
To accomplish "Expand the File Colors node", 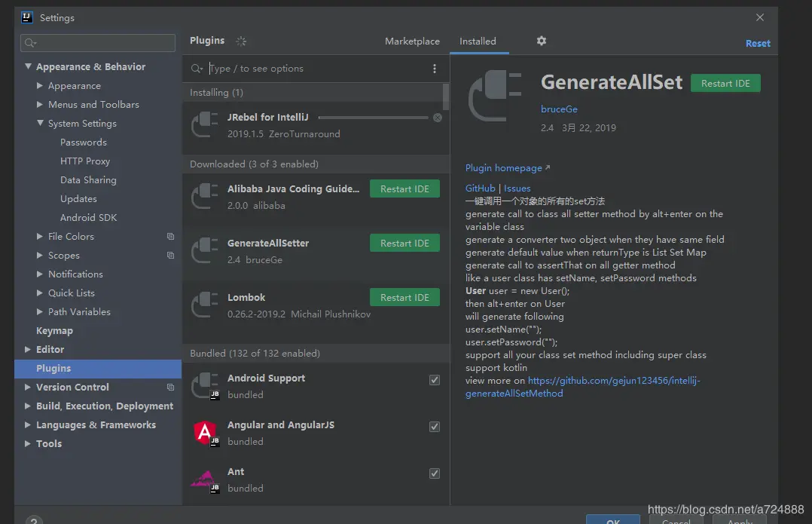I will point(40,236).
